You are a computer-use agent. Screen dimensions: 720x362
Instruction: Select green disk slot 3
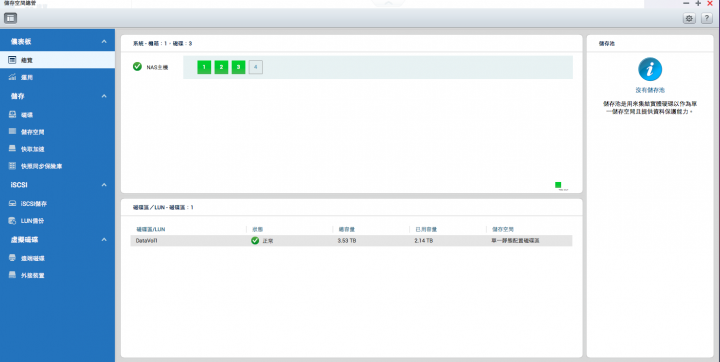(x=238, y=67)
